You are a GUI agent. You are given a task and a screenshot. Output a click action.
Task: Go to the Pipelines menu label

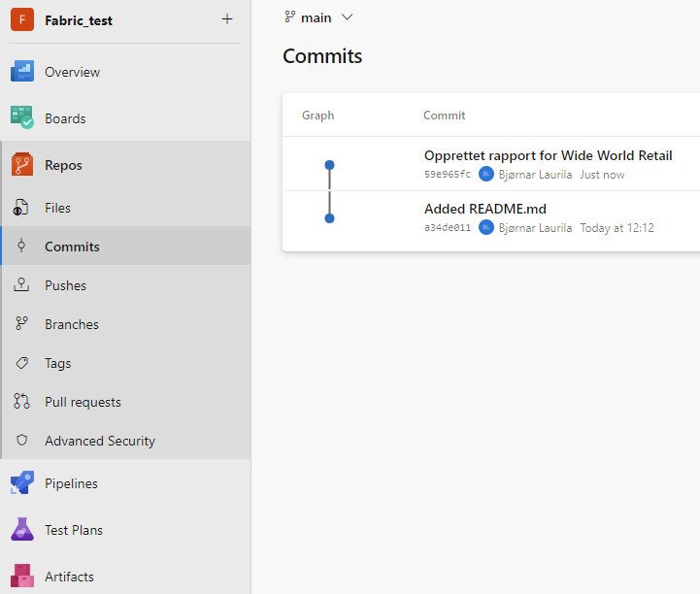[71, 483]
